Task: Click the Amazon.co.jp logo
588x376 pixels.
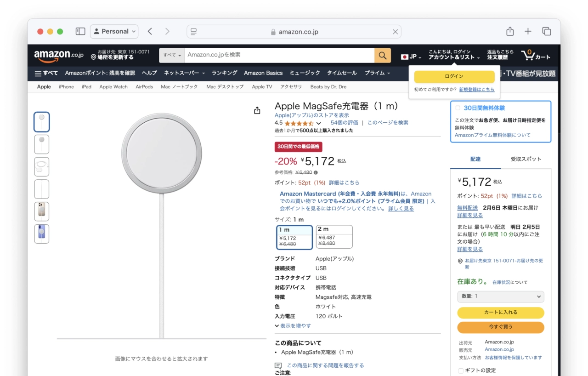Action: pyautogui.click(x=59, y=56)
